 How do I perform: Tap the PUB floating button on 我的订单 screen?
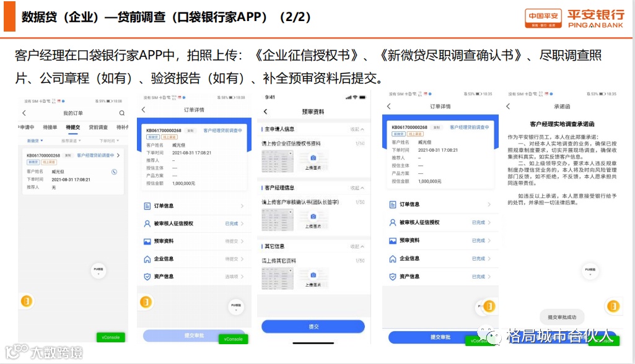pyautogui.click(x=99, y=270)
